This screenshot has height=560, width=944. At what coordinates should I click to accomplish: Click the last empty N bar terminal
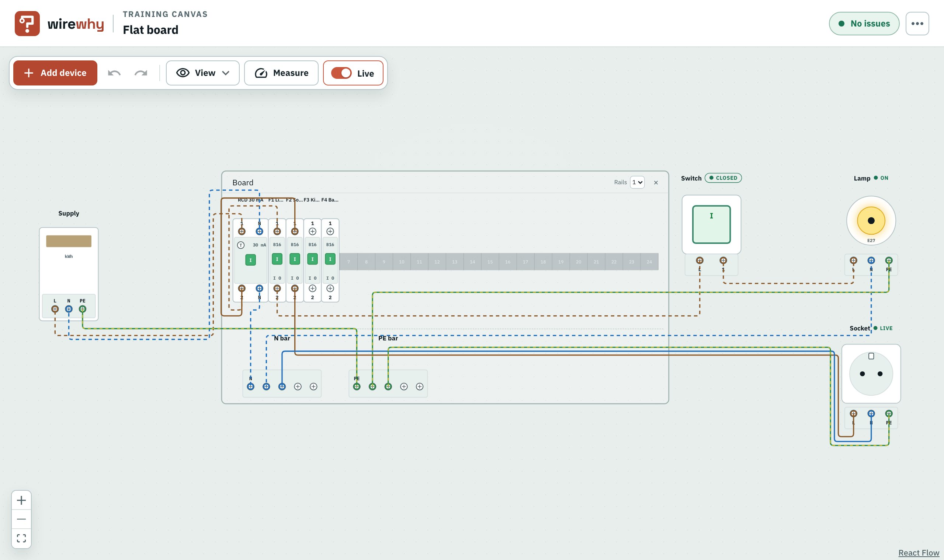[x=313, y=386]
